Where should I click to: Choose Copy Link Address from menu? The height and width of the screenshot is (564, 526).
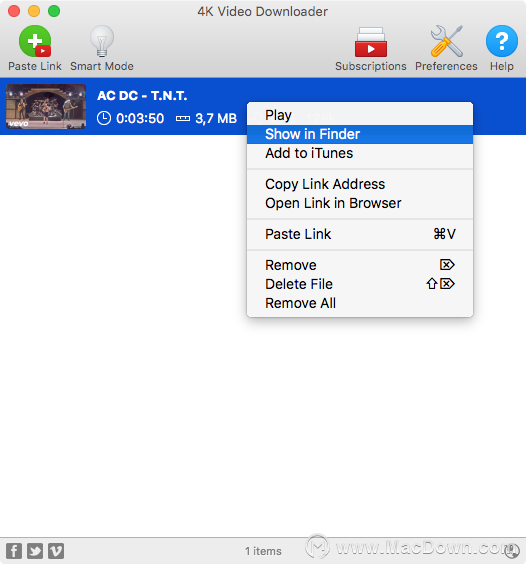(x=360, y=184)
